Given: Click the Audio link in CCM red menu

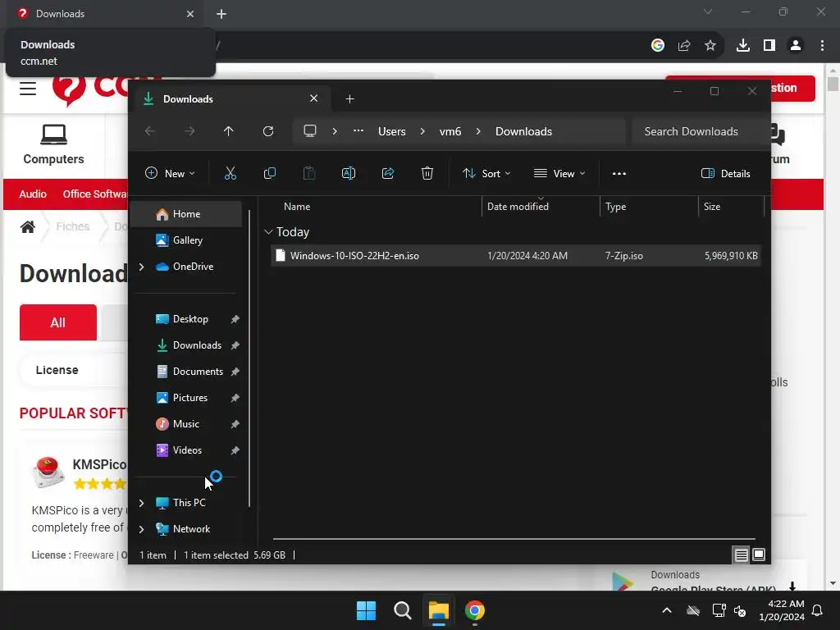Looking at the screenshot, I should (33, 194).
